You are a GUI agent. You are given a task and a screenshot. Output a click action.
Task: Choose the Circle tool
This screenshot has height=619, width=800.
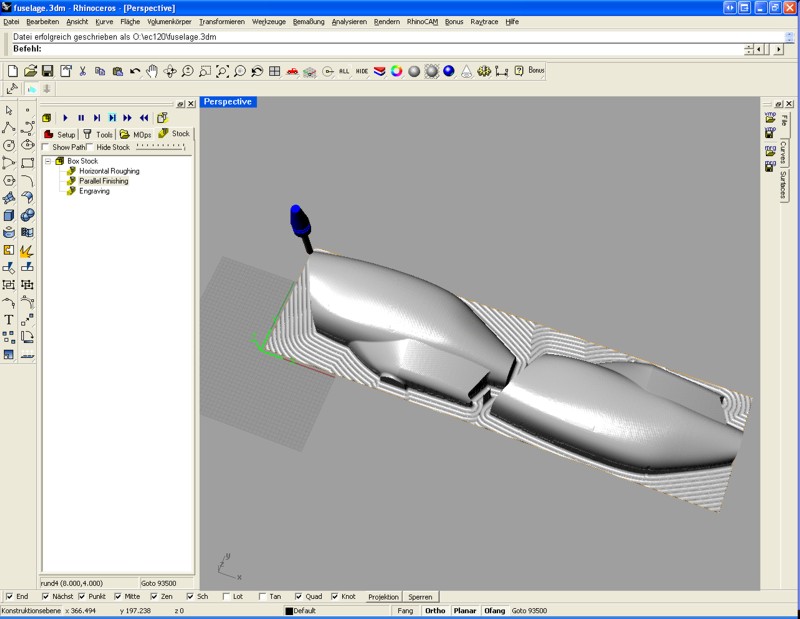click(9, 145)
